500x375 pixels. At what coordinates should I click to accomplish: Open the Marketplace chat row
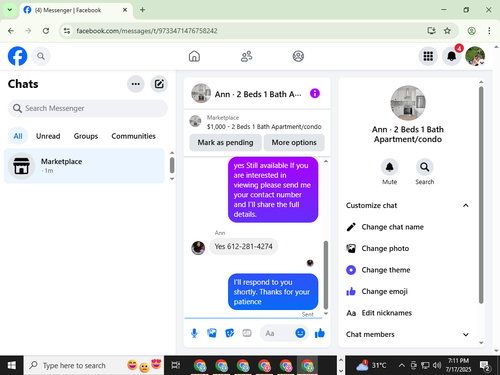(84, 166)
